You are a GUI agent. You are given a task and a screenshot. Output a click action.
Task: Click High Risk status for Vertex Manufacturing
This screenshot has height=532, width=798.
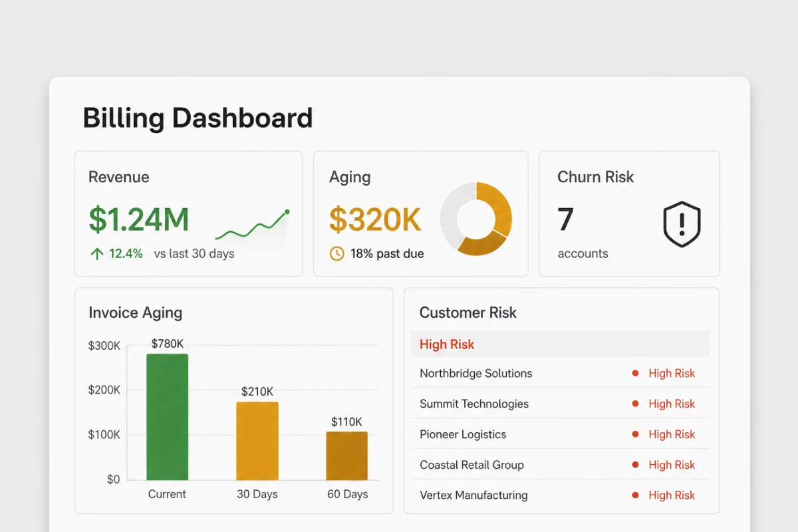(x=672, y=495)
